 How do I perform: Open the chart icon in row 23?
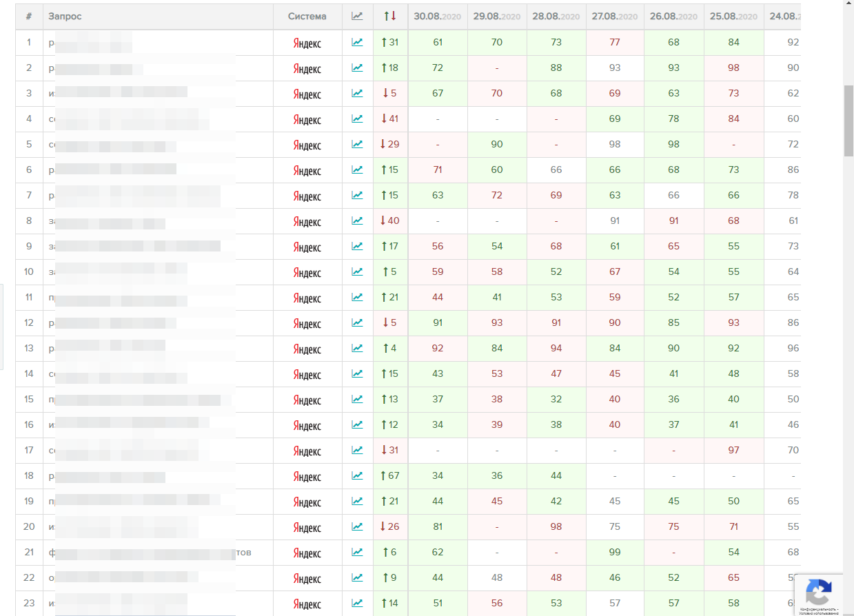click(357, 603)
